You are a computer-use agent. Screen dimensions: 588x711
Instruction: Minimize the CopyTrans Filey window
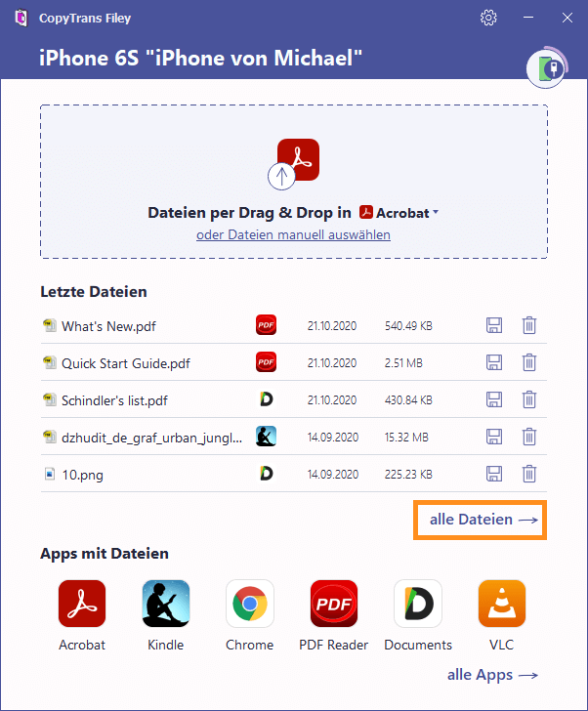point(528,18)
